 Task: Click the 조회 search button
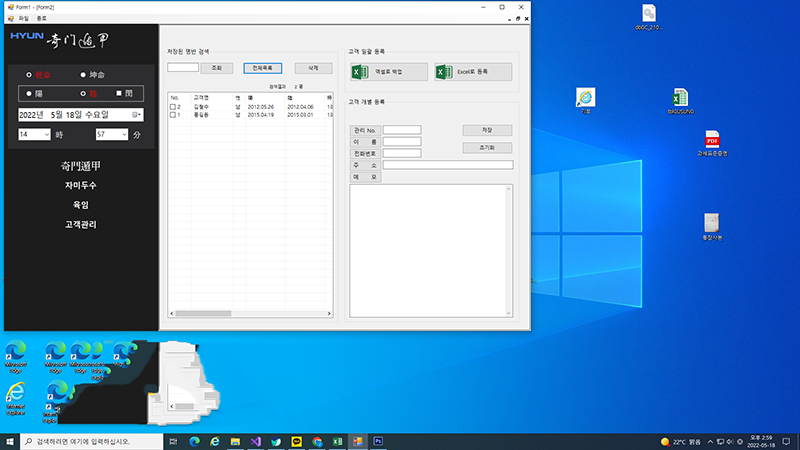pyautogui.click(x=217, y=68)
